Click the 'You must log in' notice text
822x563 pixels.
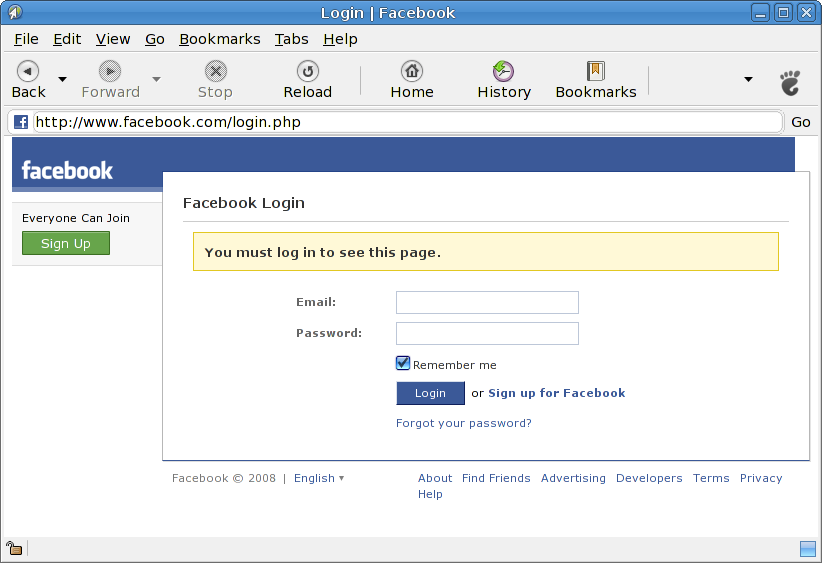tap(322, 252)
